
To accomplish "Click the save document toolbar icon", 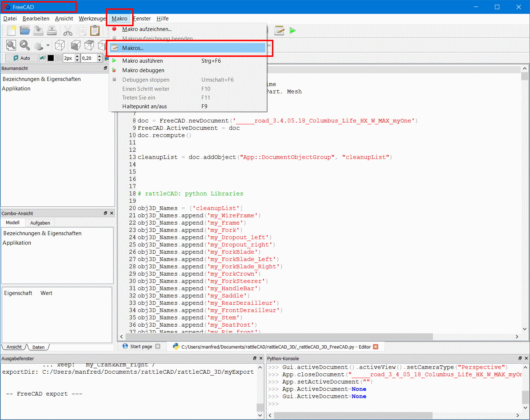I will point(38,31).
